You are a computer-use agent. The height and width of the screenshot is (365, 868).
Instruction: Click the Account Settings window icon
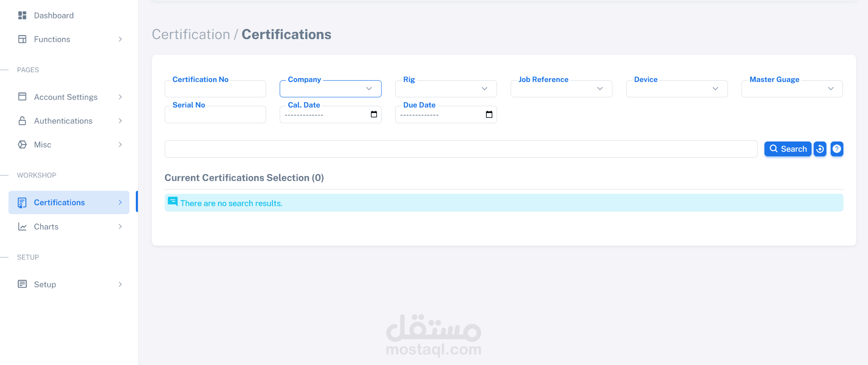pos(22,97)
